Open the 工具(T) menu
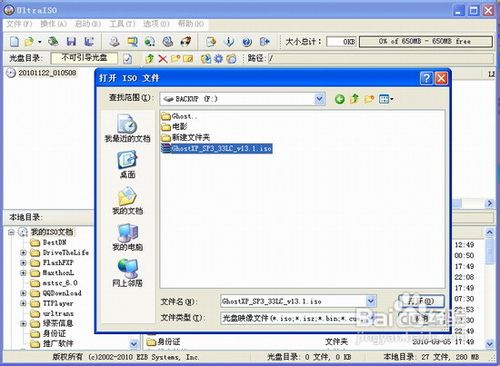500x366 pixels. [122, 24]
